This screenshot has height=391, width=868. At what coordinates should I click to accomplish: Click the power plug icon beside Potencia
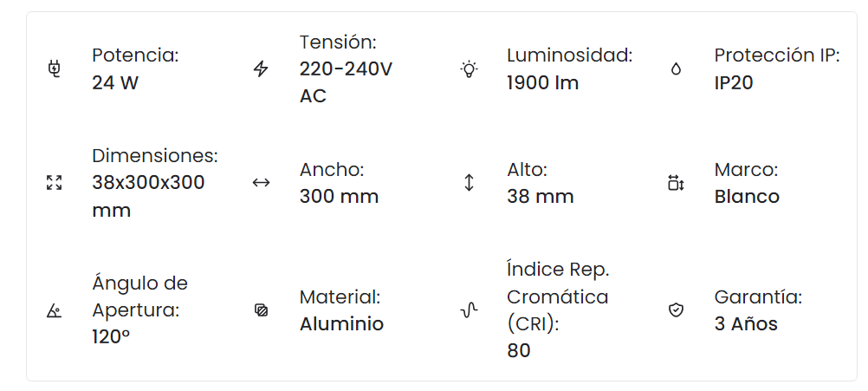click(x=54, y=69)
